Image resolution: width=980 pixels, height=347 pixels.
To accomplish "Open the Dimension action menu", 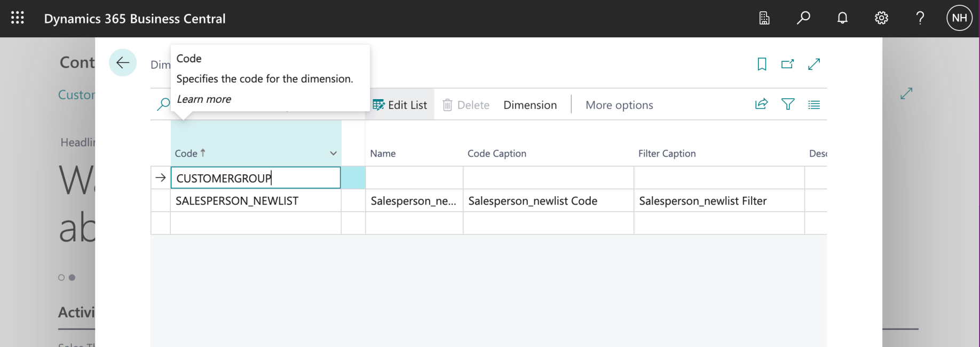I will click(530, 105).
